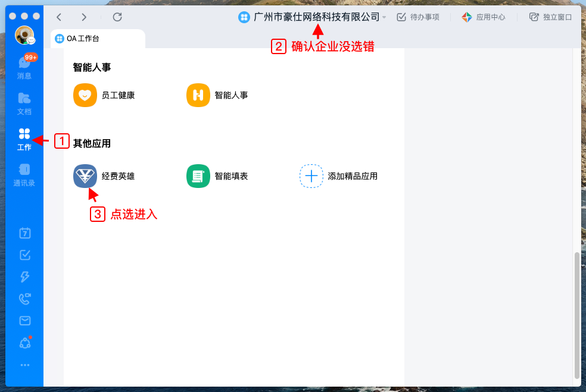Screen dimensions: 586x392
Task: Click the 智能人事 app label
Action: coord(231,95)
